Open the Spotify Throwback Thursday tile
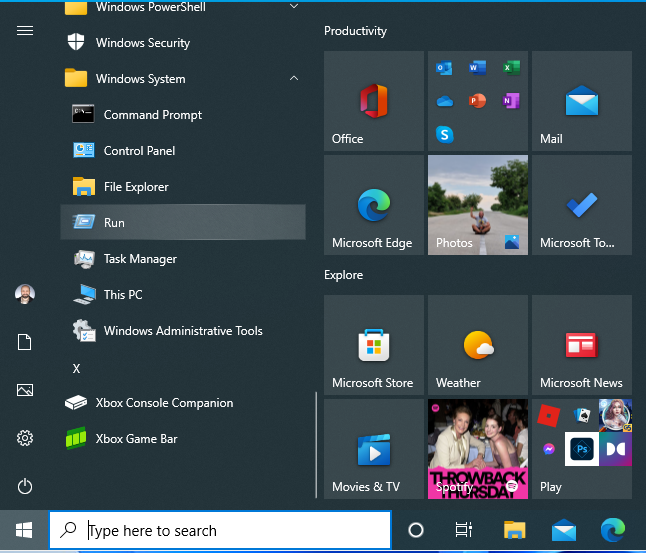Image resolution: width=646 pixels, height=553 pixels. [x=477, y=449]
